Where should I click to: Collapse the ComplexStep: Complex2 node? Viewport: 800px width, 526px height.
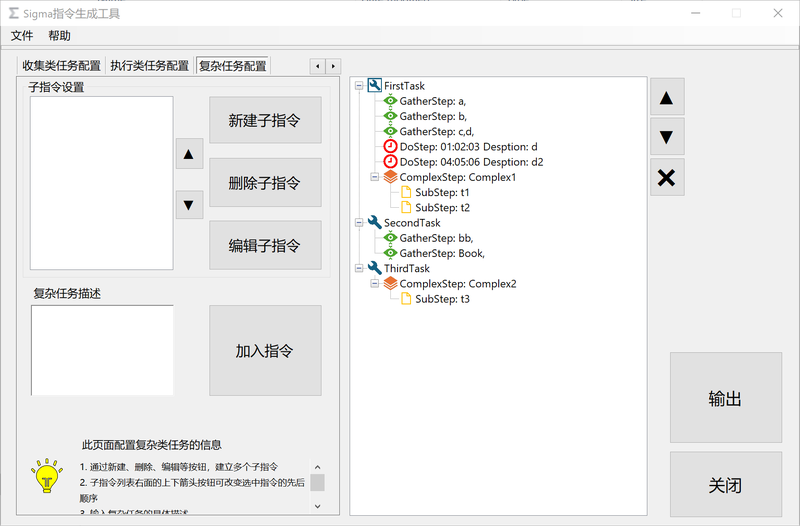[374, 283]
